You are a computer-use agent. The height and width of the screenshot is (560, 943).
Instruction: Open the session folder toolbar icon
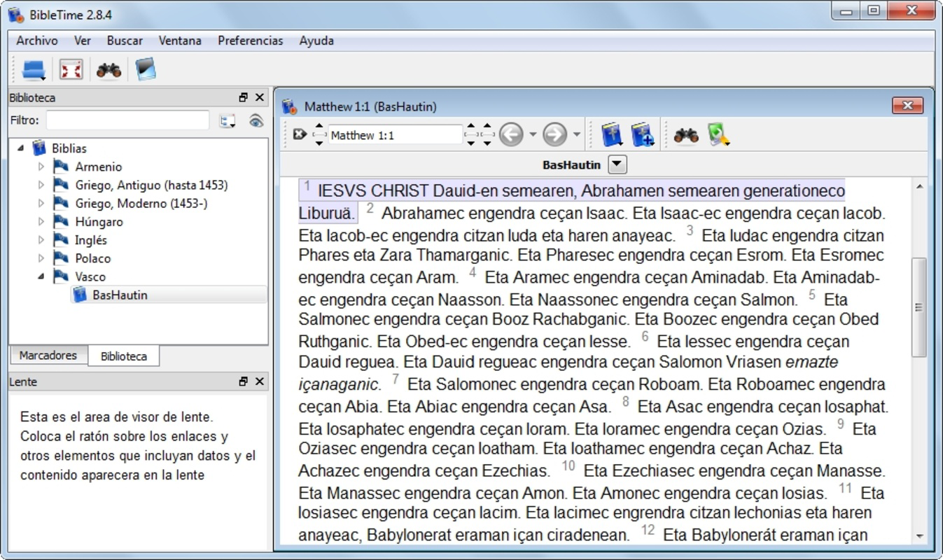click(34, 70)
